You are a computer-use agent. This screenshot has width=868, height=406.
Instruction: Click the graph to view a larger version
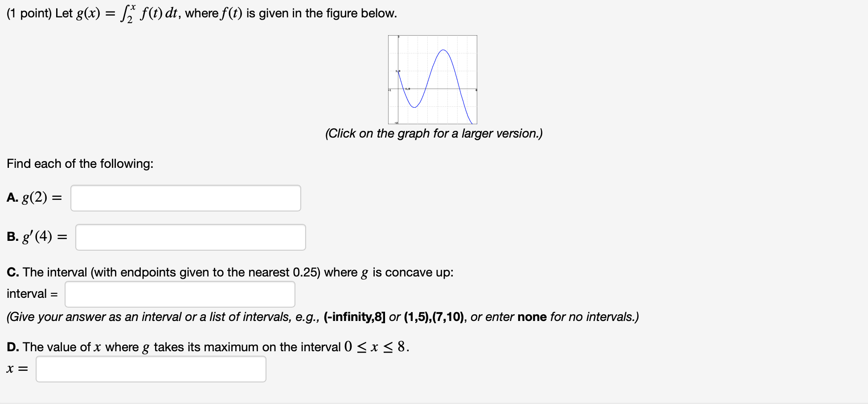click(x=432, y=80)
